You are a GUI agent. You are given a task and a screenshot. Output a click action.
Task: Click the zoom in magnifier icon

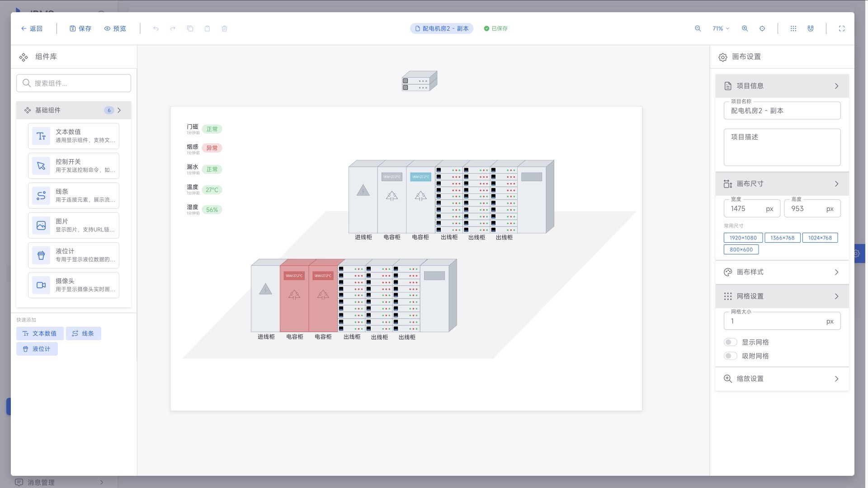point(745,28)
